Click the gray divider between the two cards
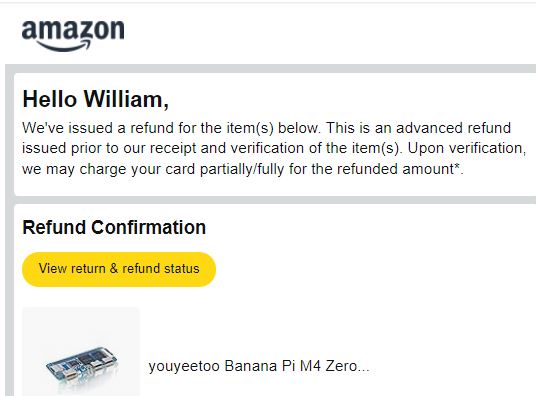 click(x=275, y=200)
